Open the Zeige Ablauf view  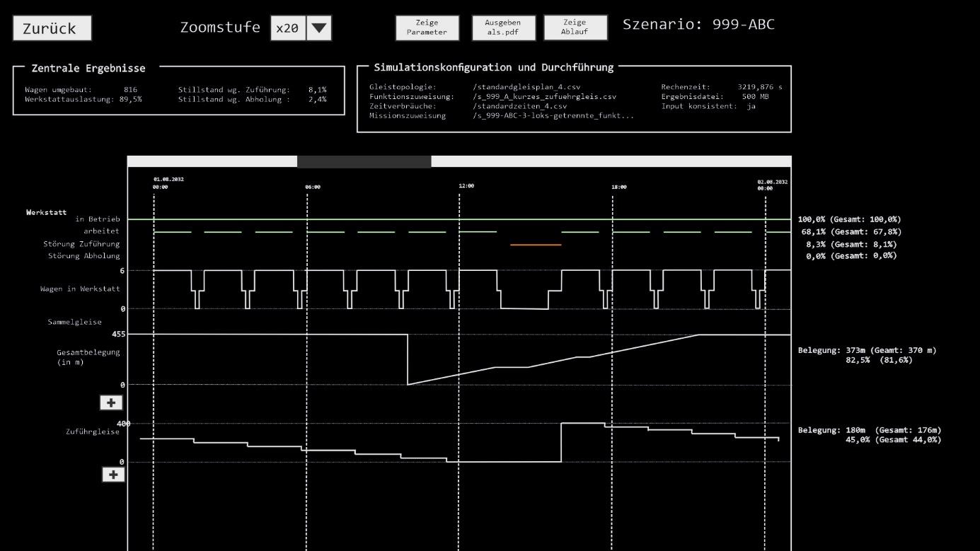[575, 28]
